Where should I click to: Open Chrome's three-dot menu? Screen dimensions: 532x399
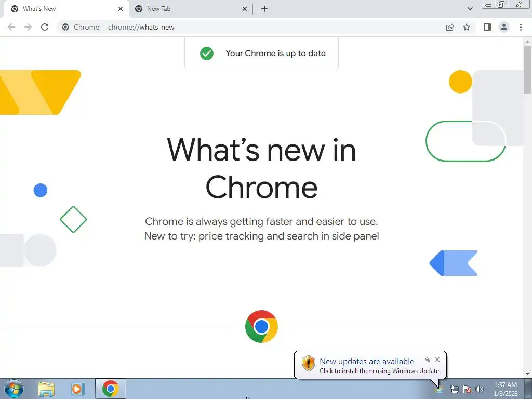click(x=521, y=27)
